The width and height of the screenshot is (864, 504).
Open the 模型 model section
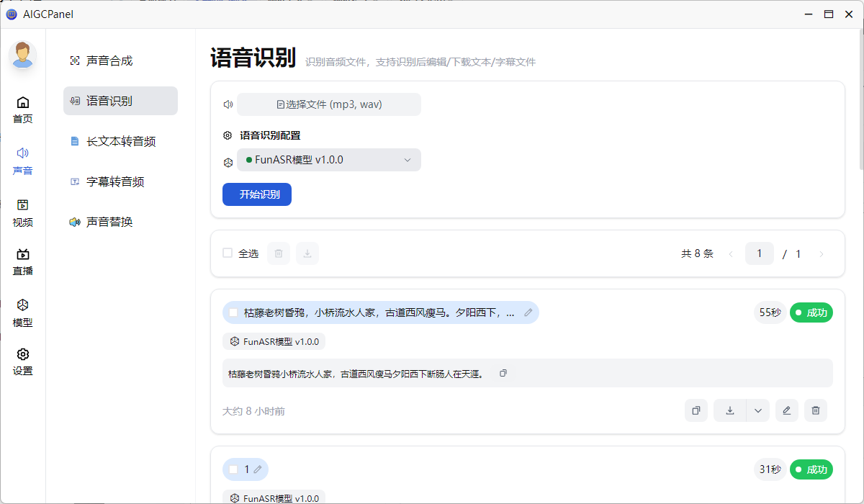[x=23, y=313]
